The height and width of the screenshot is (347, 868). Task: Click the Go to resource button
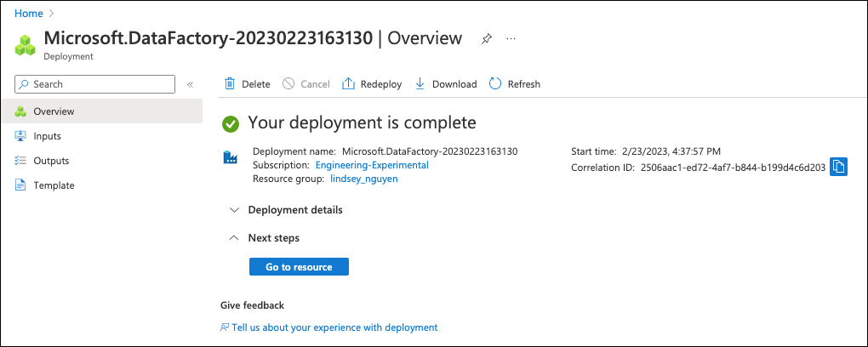click(299, 267)
